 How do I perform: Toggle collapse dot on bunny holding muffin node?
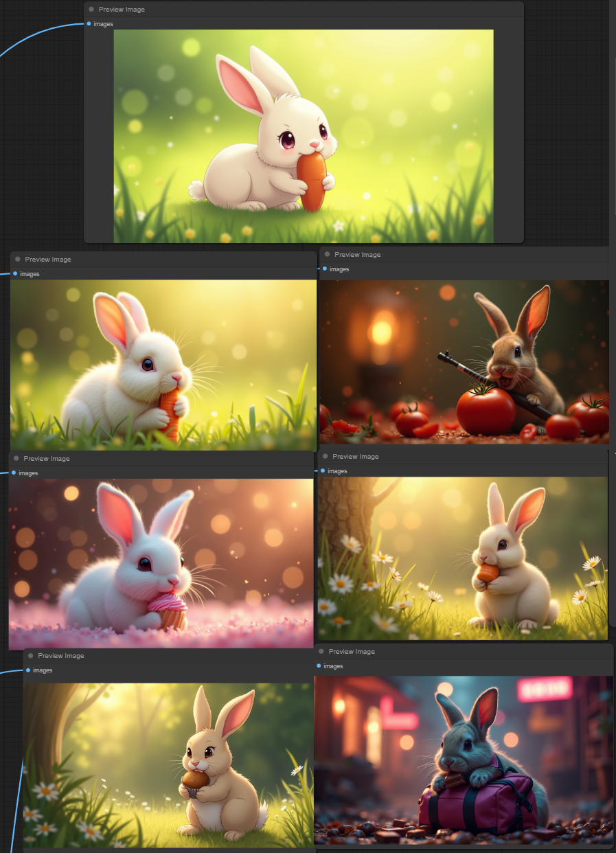31,656
